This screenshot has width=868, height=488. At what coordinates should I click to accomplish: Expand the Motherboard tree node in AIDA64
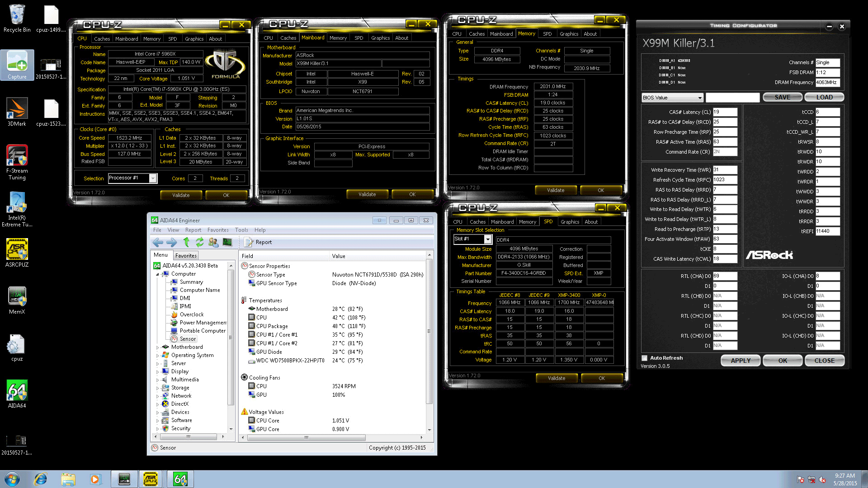coord(158,347)
